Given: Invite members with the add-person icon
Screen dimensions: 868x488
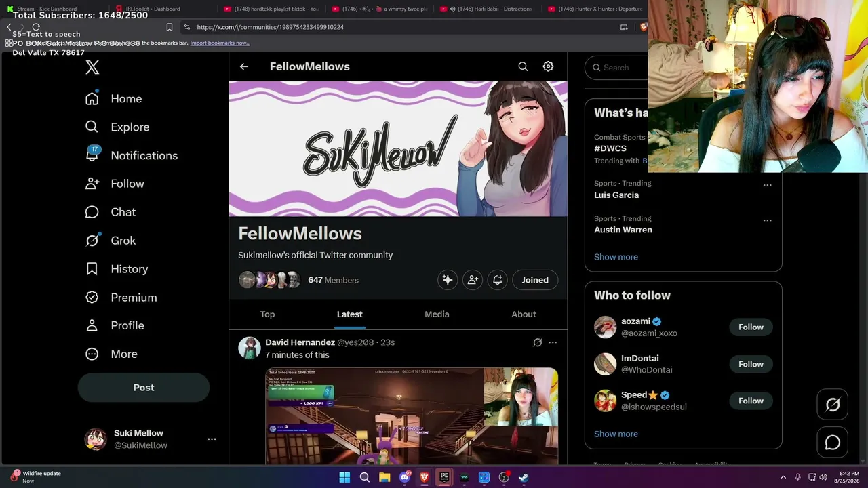Looking at the screenshot, I should point(473,280).
